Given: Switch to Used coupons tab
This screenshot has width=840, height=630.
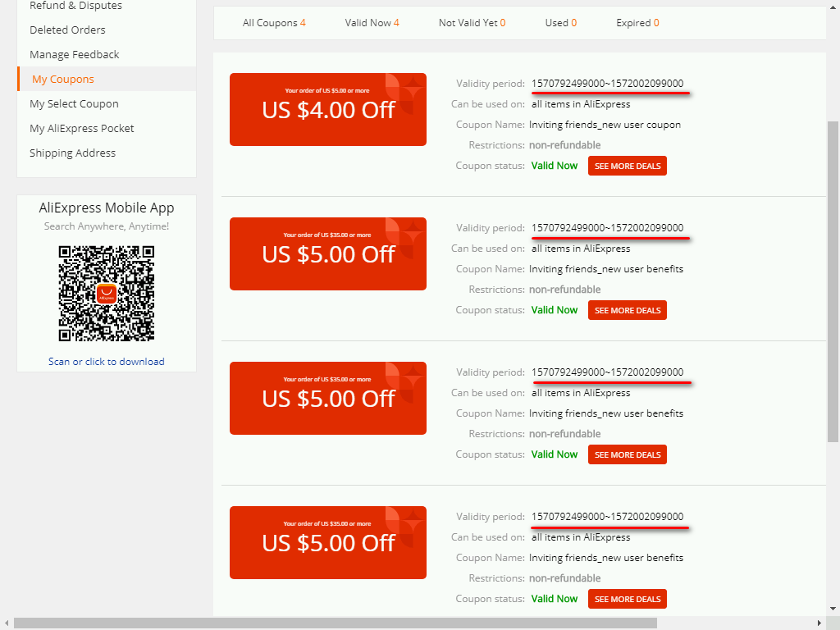Looking at the screenshot, I should tap(561, 23).
